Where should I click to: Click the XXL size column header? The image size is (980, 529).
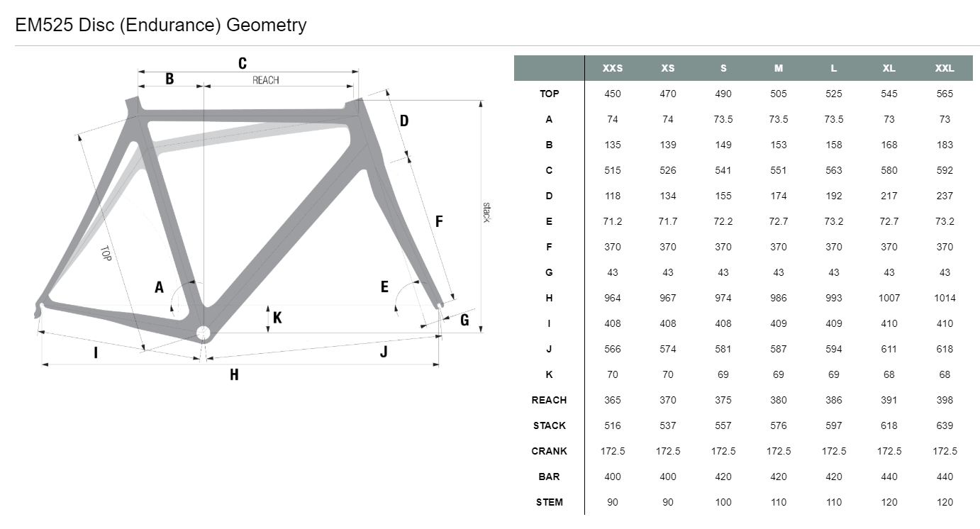point(945,68)
